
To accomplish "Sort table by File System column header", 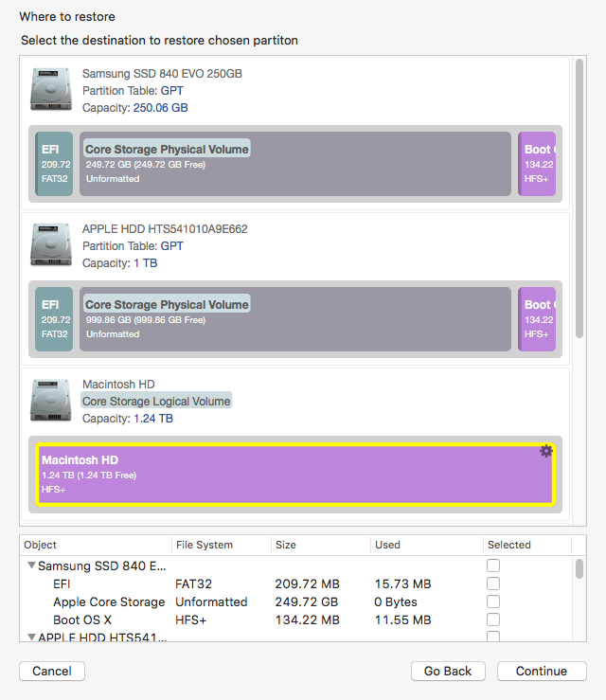I will click(222, 545).
